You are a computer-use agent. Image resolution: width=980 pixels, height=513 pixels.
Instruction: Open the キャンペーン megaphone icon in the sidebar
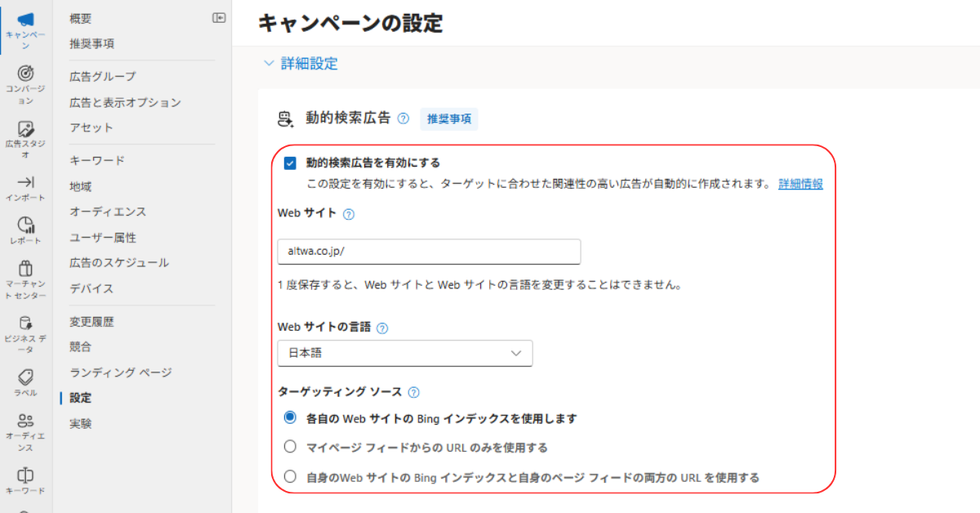[25, 20]
